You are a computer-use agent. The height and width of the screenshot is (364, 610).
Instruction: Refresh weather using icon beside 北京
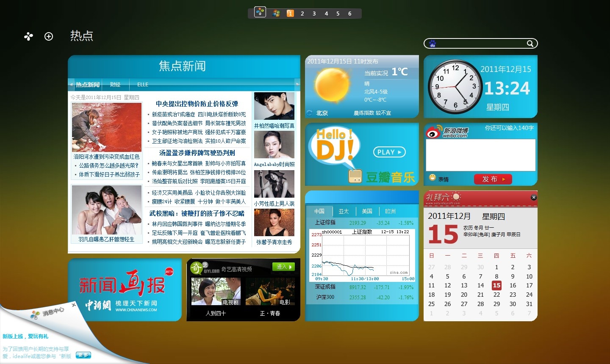point(310,113)
